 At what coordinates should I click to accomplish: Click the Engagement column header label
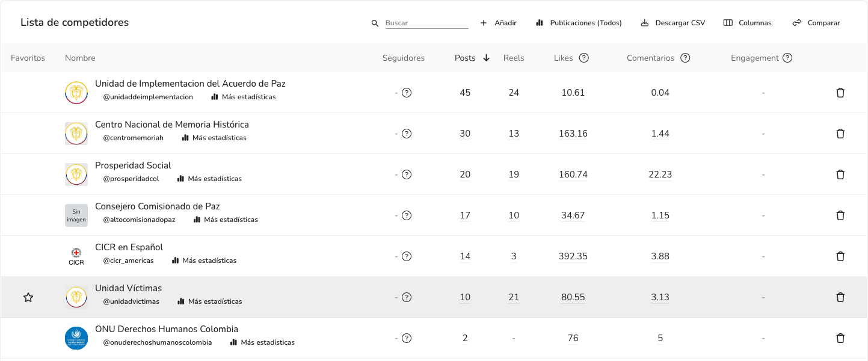[x=755, y=58]
